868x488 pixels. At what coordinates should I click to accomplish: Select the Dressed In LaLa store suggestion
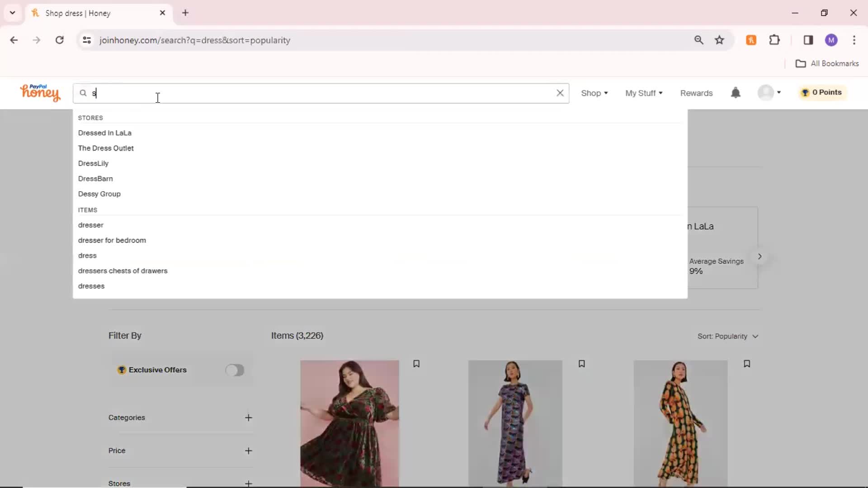coord(104,133)
